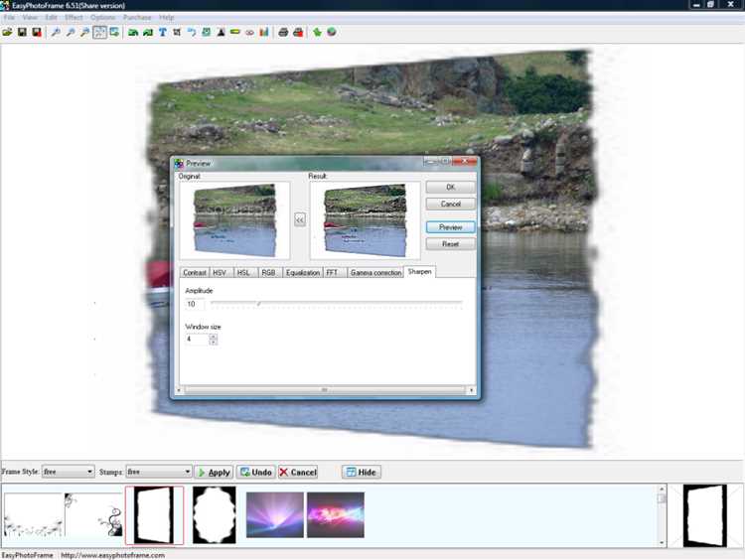Increase Window size with spinner arrows
This screenshot has height=560, width=745.
click(x=214, y=337)
